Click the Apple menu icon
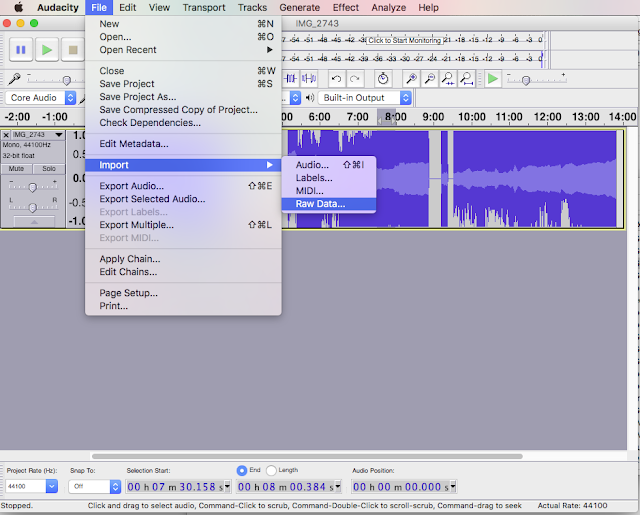Image resolution: width=640 pixels, height=515 pixels. [x=18, y=7]
